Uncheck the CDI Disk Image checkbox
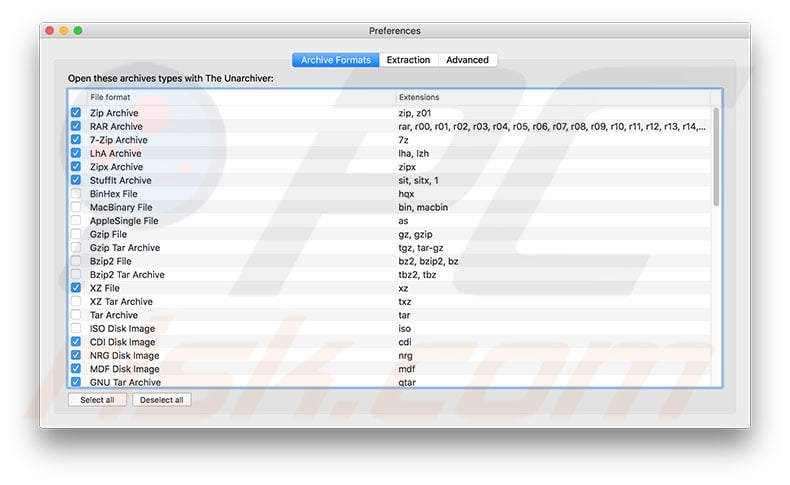This screenshot has width=790, height=485. 76,341
